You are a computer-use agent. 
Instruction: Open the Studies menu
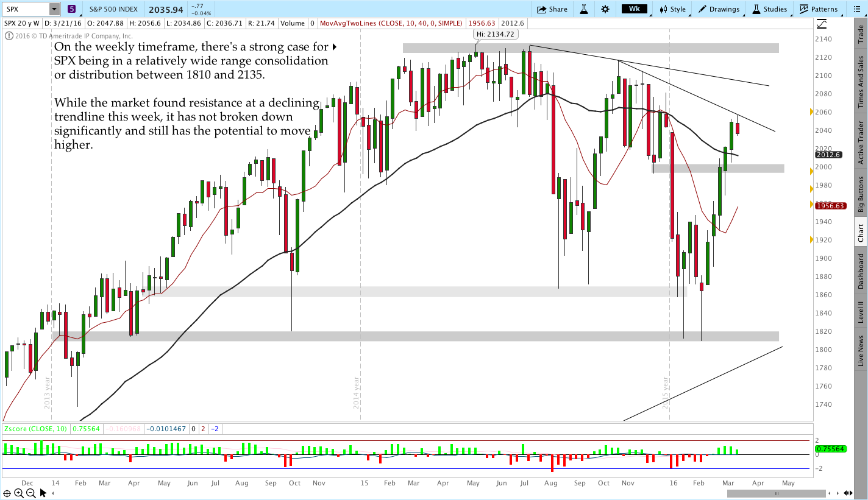[x=769, y=9]
